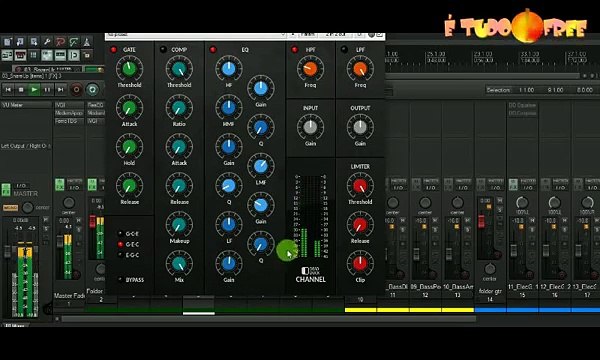
Task: Click the metronome toolbar icon
Action: pos(87,42)
